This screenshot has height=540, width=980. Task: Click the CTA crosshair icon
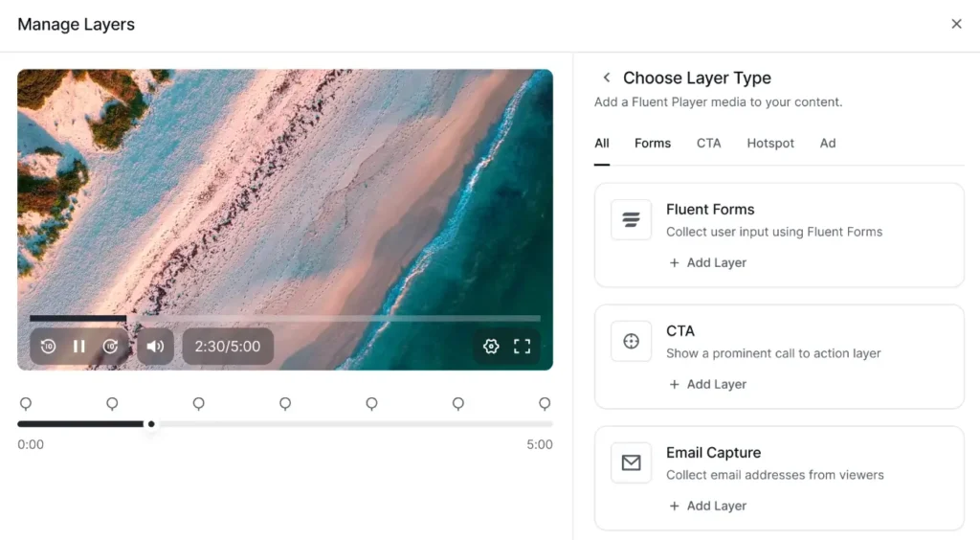(x=632, y=341)
